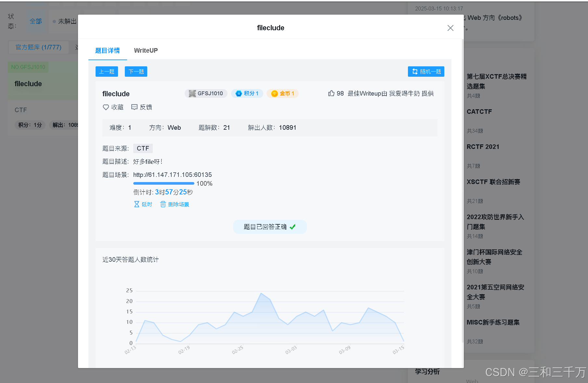Select the 题目详情 tab
The width and height of the screenshot is (588, 383).
coord(107,50)
